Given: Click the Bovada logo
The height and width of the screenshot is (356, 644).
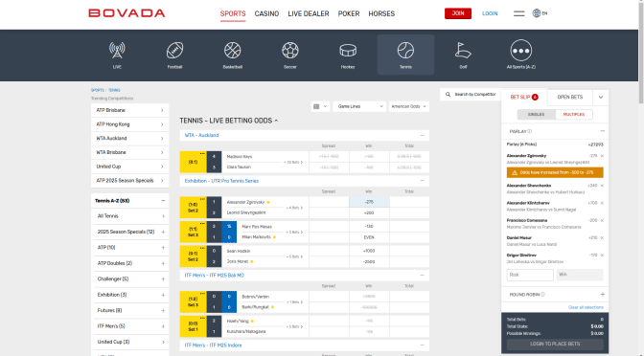Looking at the screenshot, I should tap(126, 13).
